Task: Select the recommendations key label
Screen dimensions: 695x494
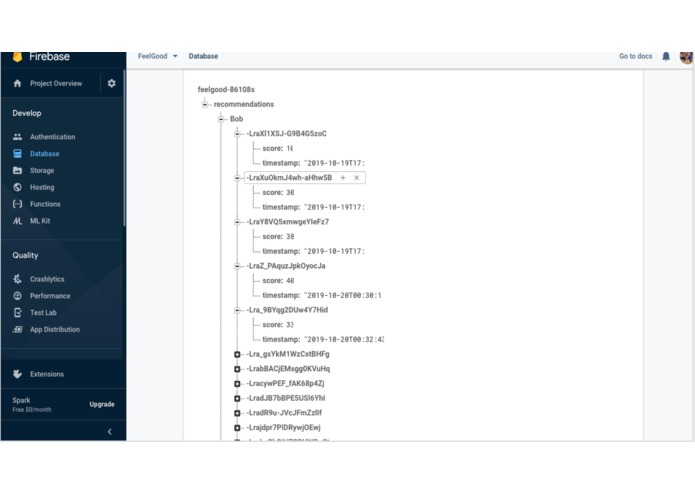Action: 244,104
